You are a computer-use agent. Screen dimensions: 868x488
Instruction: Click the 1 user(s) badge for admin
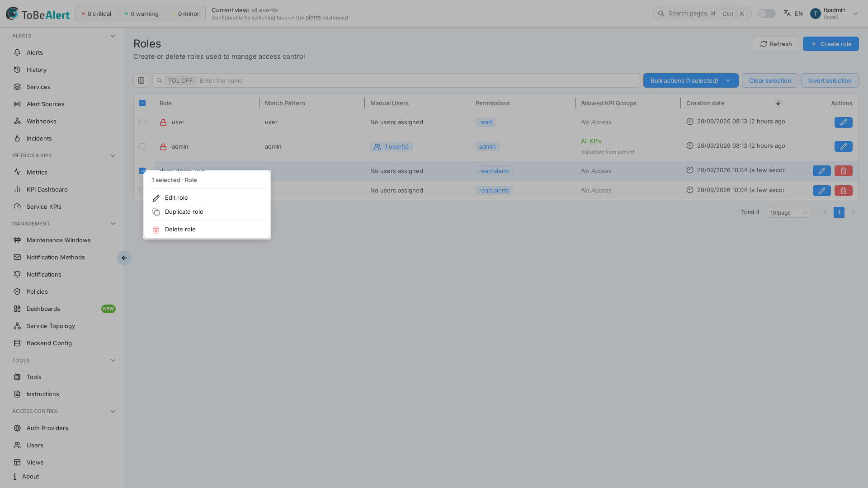(391, 147)
